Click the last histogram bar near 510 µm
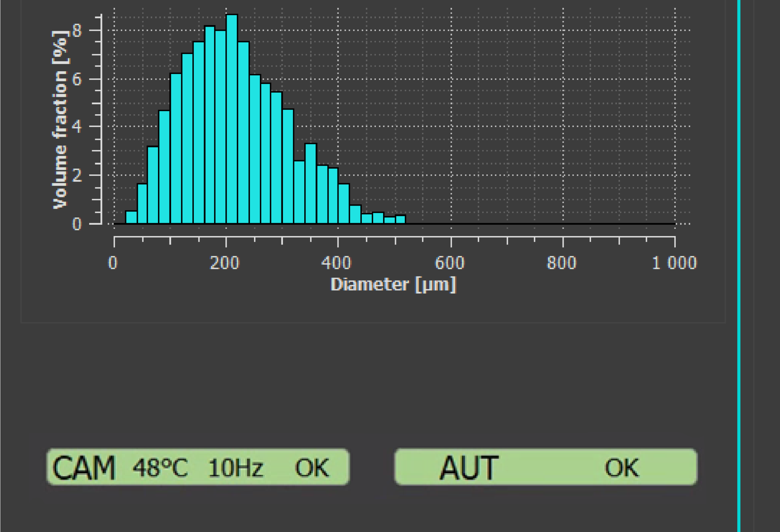Screen dimensions: 780x532 click(x=400, y=219)
